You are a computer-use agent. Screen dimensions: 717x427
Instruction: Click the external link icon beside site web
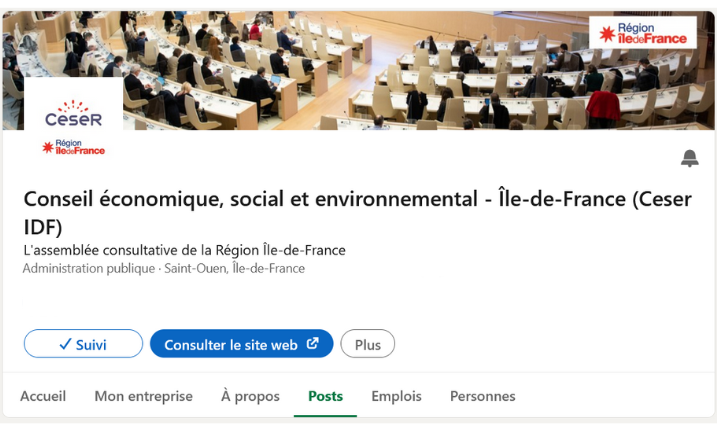[x=313, y=344]
